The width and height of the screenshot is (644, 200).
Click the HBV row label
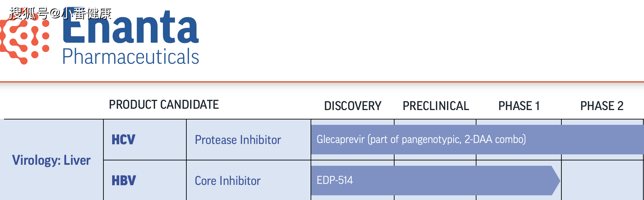click(x=124, y=181)
